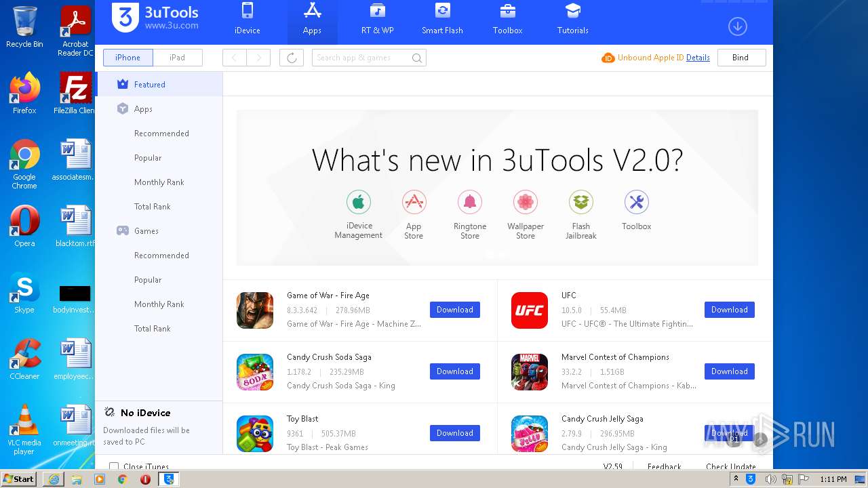The image size is (868, 488).
Task: Click the search magnifier icon
Action: tap(417, 58)
